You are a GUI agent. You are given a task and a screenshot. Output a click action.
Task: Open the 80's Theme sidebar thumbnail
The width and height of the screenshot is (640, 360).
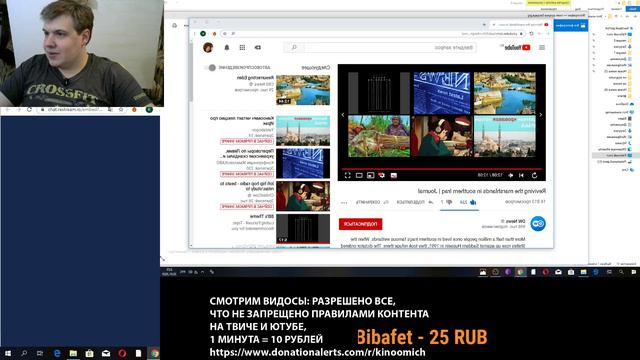pyautogui.click(x=303, y=229)
